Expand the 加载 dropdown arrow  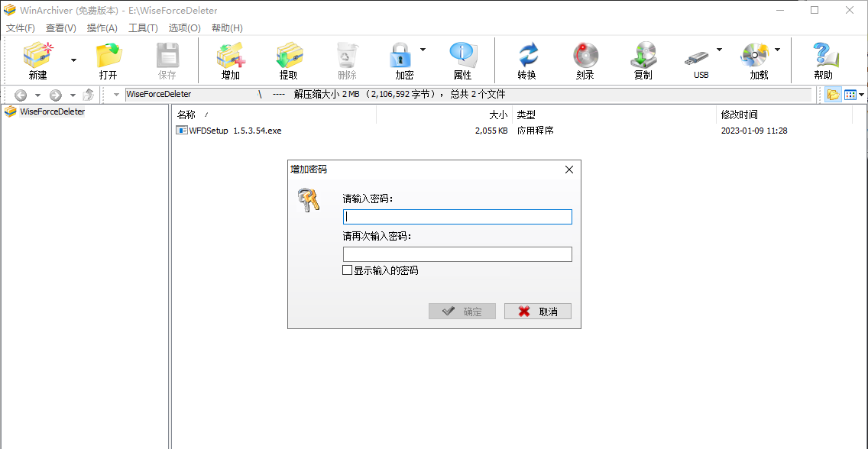(x=777, y=50)
